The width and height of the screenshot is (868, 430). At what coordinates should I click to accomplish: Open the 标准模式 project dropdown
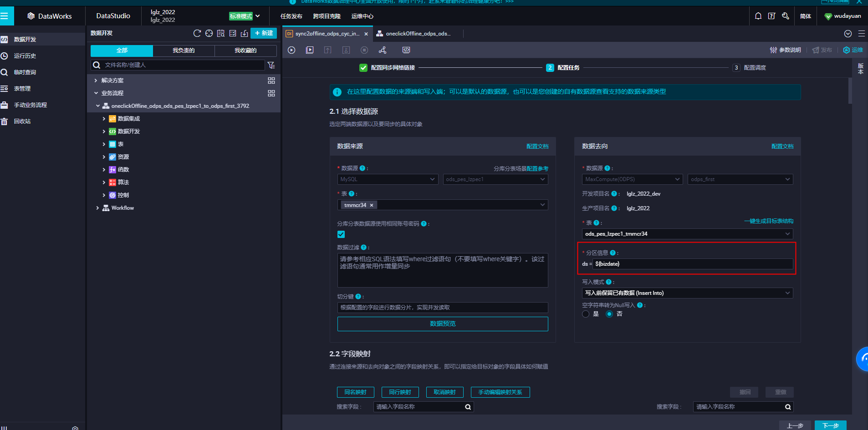pyautogui.click(x=245, y=16)
